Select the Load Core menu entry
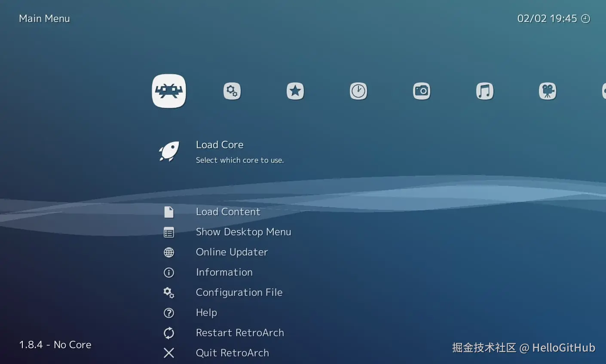Image resolution: width=606 pixels, height=364 pixels. (x=220, y=145)
